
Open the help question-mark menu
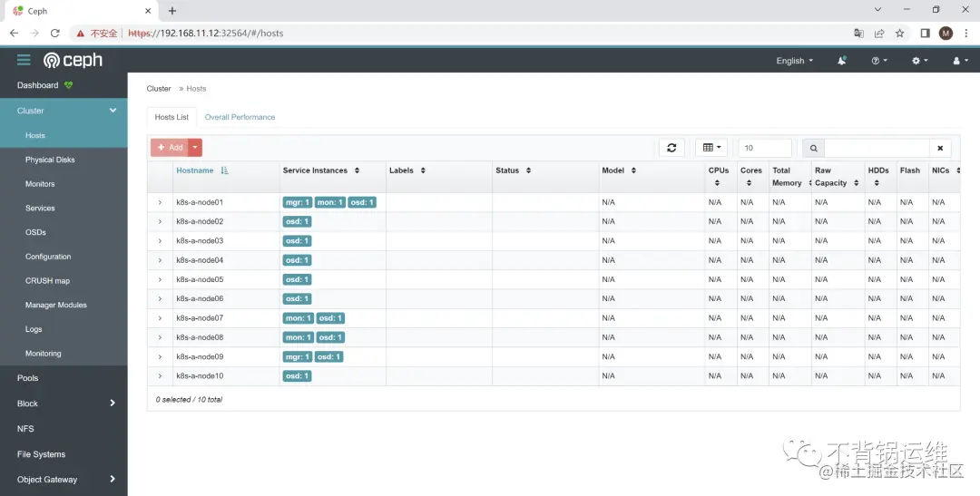(879, 61)
